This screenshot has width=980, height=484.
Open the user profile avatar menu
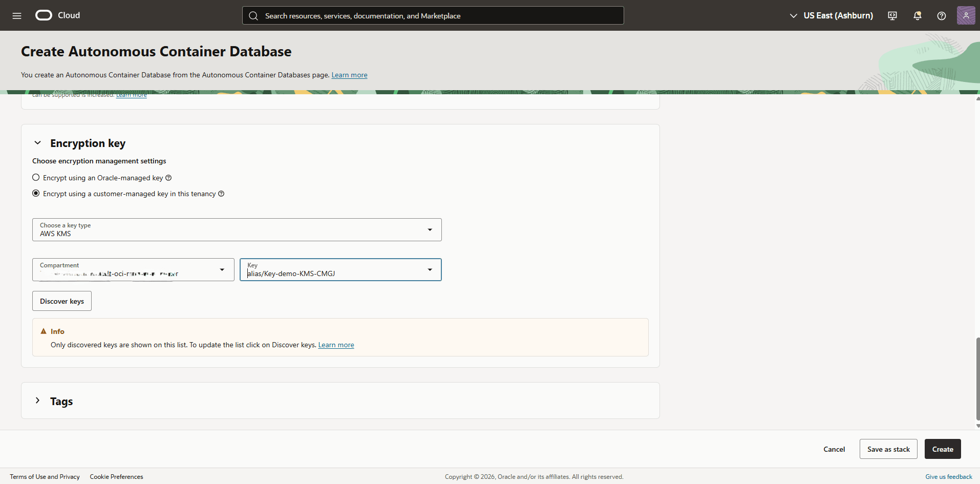[967, 15]
